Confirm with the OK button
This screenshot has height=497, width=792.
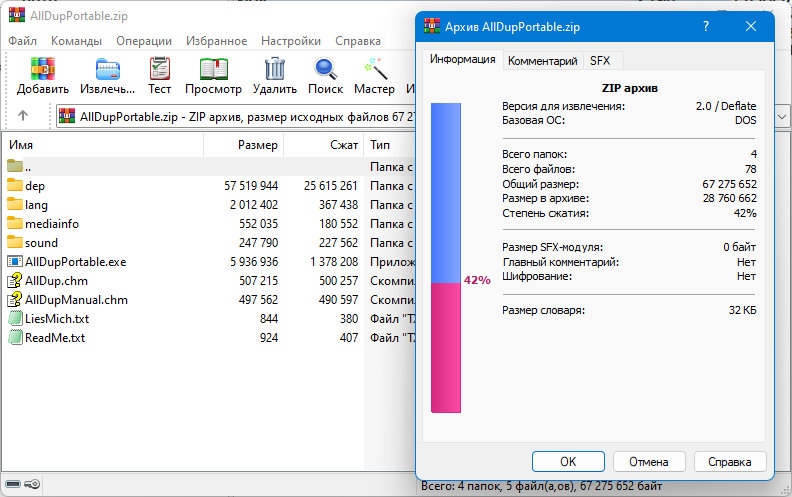tap(568, 462)
